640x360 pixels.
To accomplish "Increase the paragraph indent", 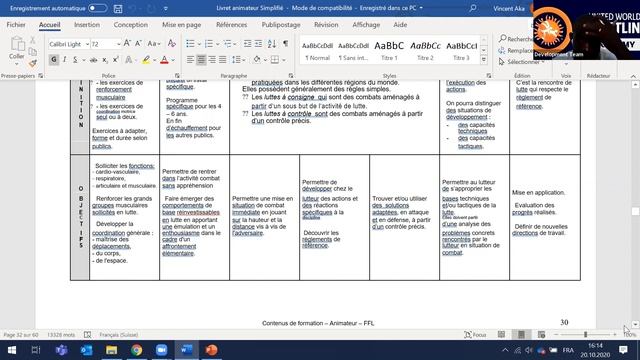I will [x=258, y=44].
